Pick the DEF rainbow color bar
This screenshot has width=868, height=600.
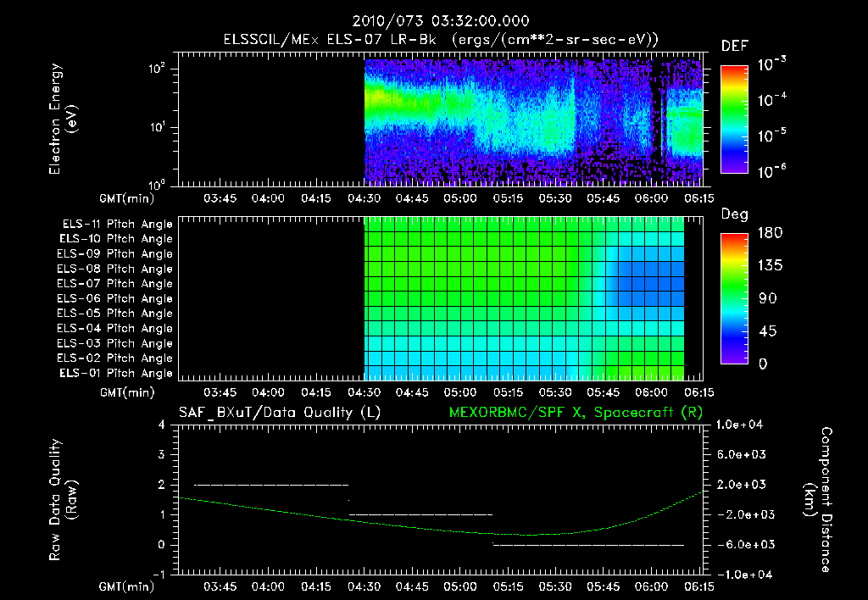[x=734, y=119]
